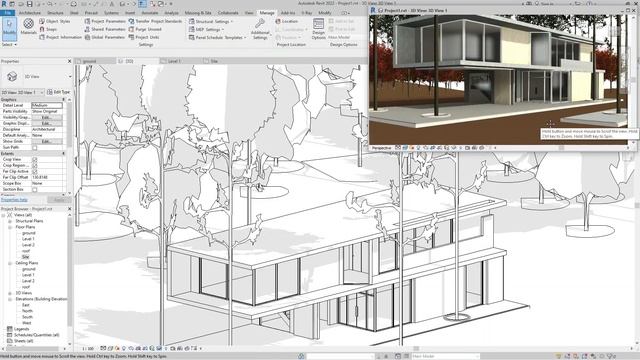This screenshot has width=640, height=360.
Task: Click Legends icon in Project Browser
Action: point(10,329)
